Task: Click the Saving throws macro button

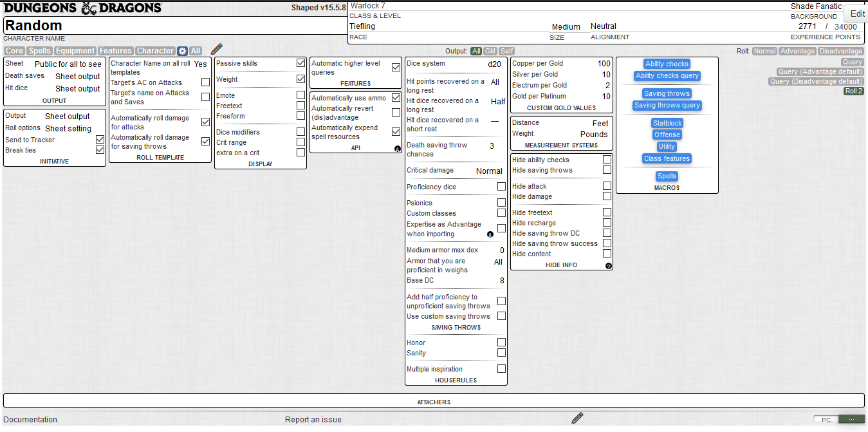Action: 667,93
